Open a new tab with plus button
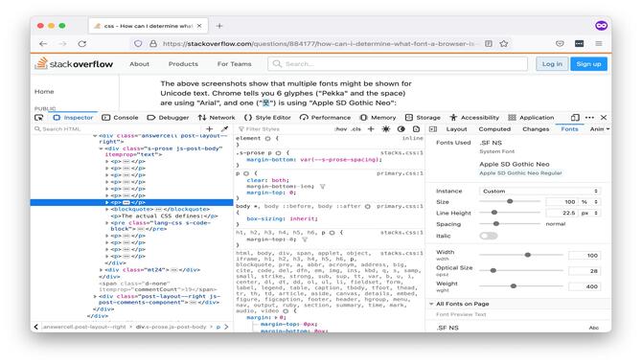Image resolution: width=642 pixels, height=364 pixels. click(219, 26)
